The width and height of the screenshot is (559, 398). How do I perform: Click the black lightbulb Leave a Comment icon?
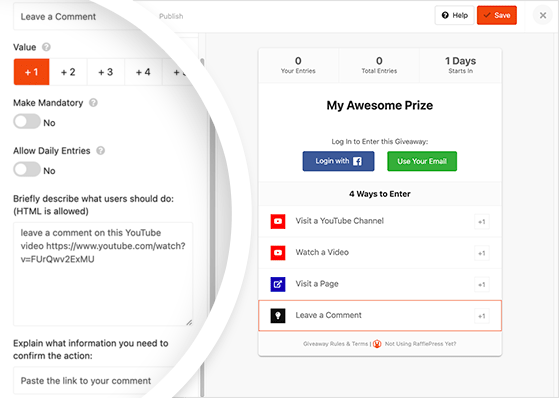(x=278, y=316)
